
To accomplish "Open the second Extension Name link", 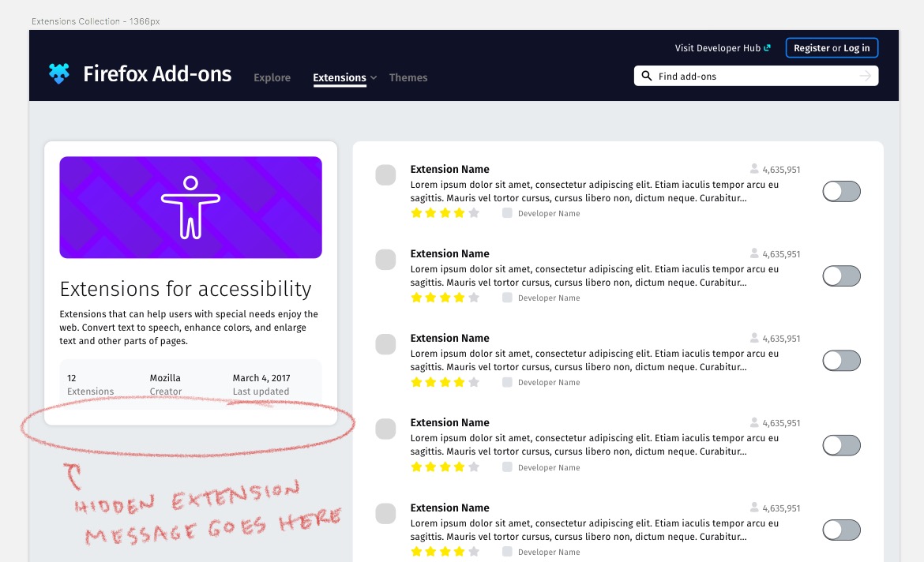I will pos(449,253).
